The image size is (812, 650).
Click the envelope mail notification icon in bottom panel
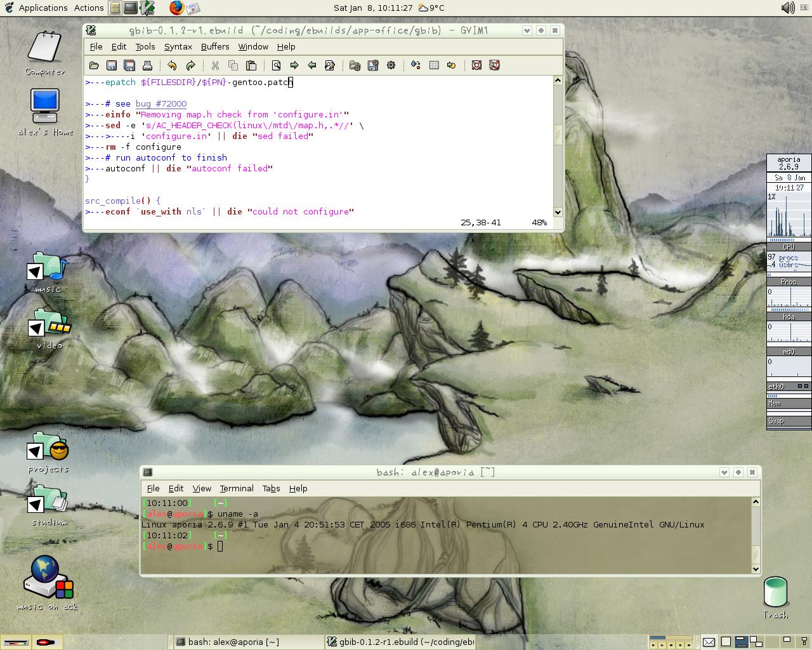(x=709, y=642)
